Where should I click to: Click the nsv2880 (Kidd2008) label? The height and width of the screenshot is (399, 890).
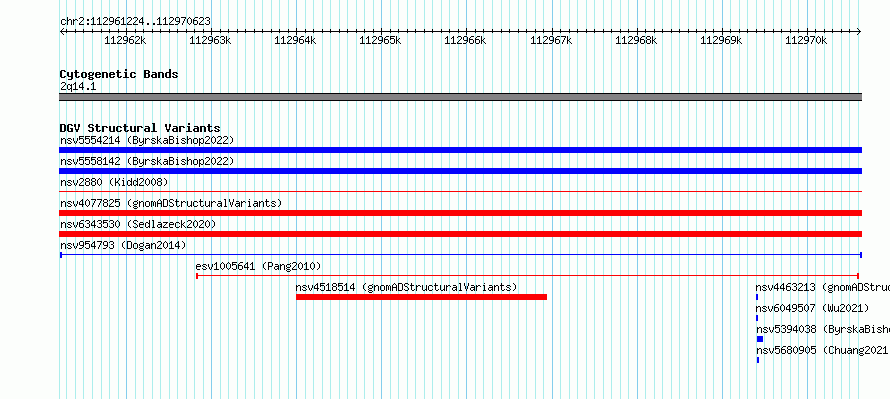pyautogui.click(x=114, y=182)
